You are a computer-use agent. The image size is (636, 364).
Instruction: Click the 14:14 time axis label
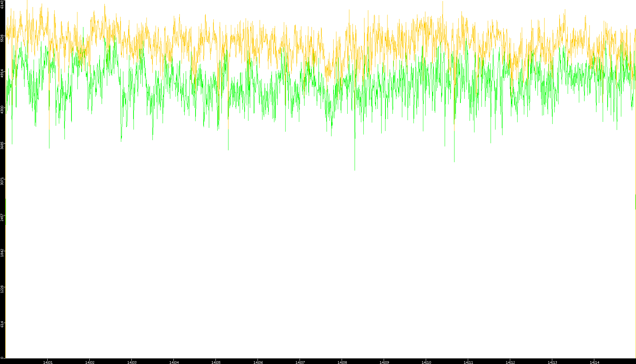pyautogui.click(x=594, y=362)
